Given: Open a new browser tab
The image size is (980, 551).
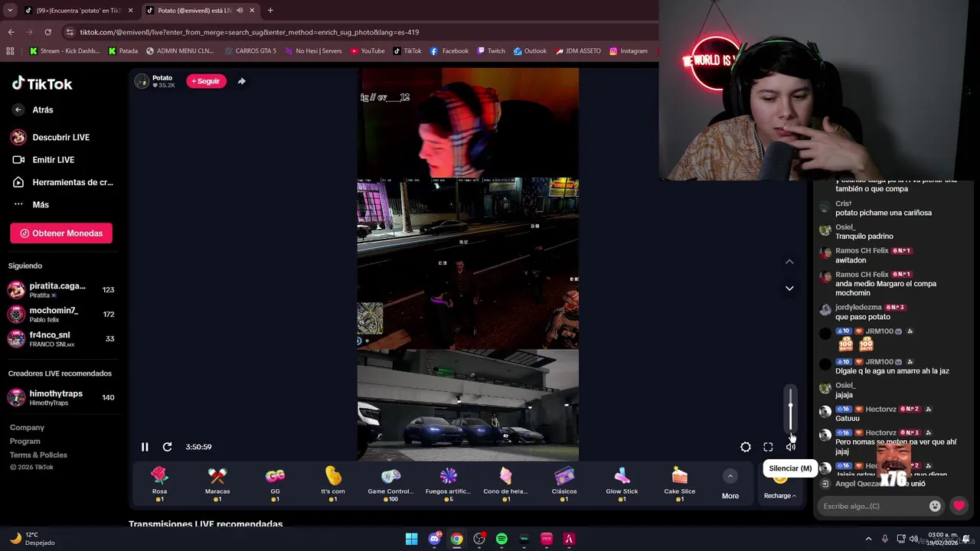Looking at the screenshot, I should [270, 11].
